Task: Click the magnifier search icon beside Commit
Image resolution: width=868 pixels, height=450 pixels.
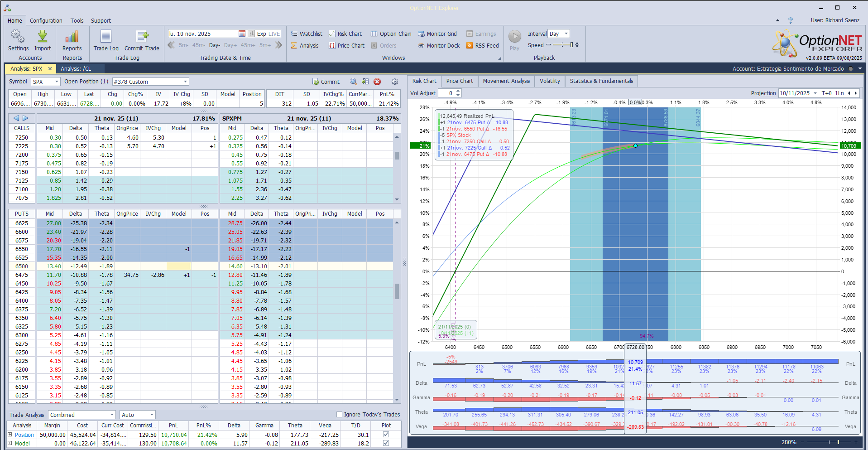Action: (x=354, y=82)
